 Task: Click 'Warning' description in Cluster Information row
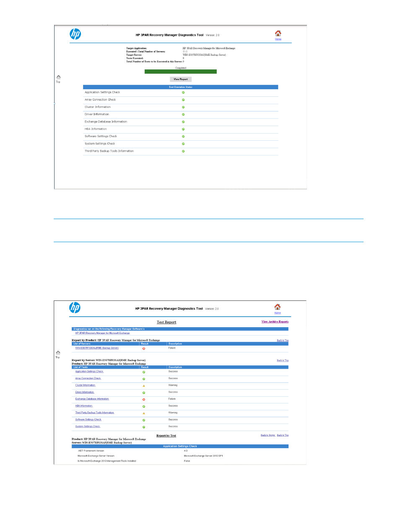pos(173,385)
